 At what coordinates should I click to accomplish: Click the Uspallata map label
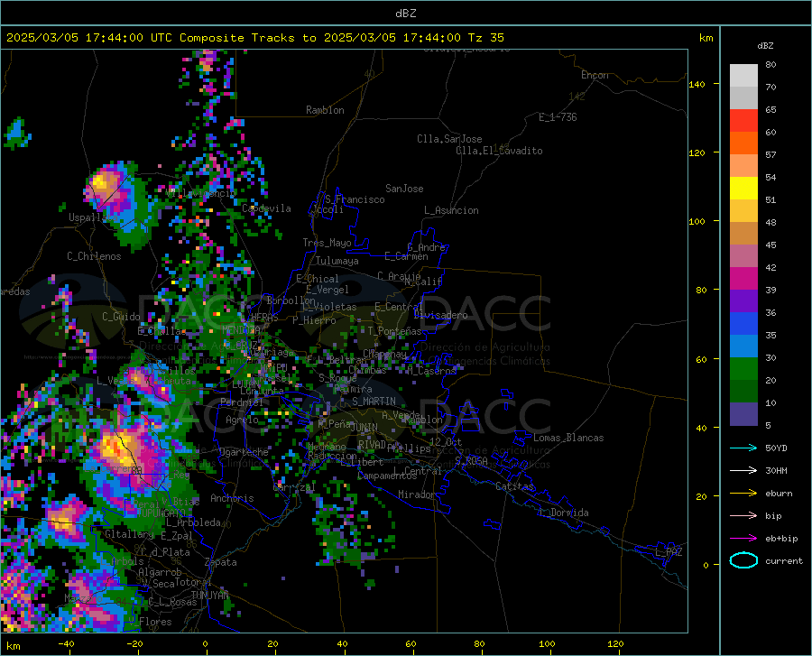[x=92, y=217]
